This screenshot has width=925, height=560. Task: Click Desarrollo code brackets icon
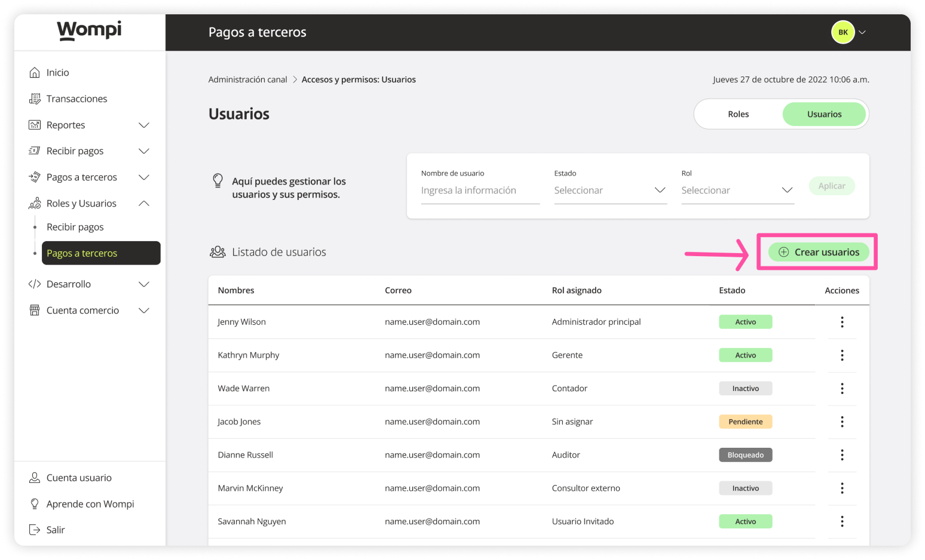(x=35, y=284)
